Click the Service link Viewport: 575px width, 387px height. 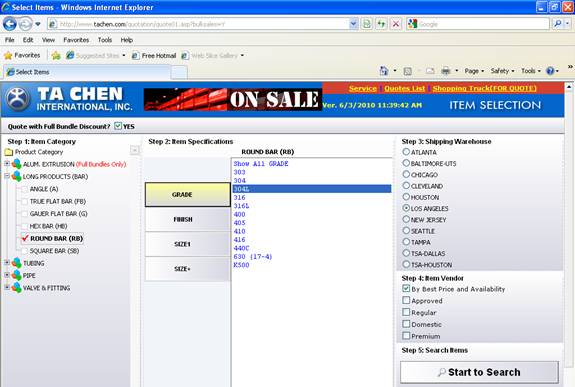coord(363,88)
